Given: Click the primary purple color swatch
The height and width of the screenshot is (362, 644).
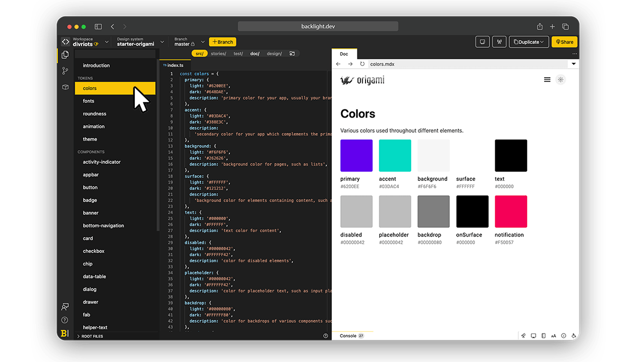Looking at the screenshot, I should [x=356, y=156].
